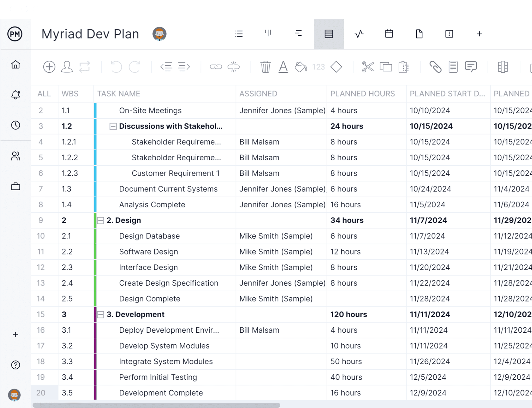Click the horizontal scrollbar at the bottom
This screenshot has width=532, height=408.
[x=153, y=405]
